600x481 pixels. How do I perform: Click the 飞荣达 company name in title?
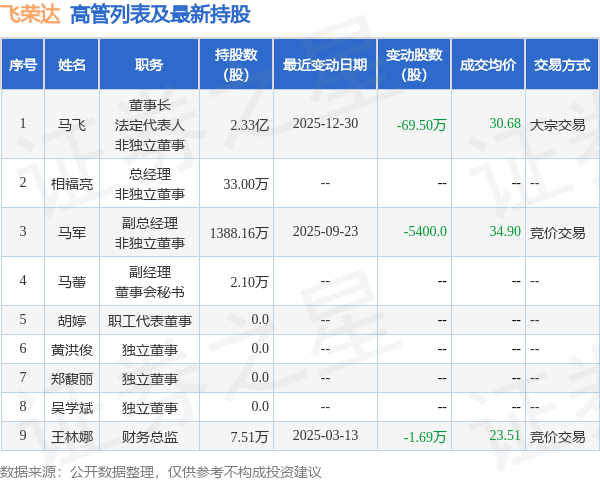click(30, 14)
